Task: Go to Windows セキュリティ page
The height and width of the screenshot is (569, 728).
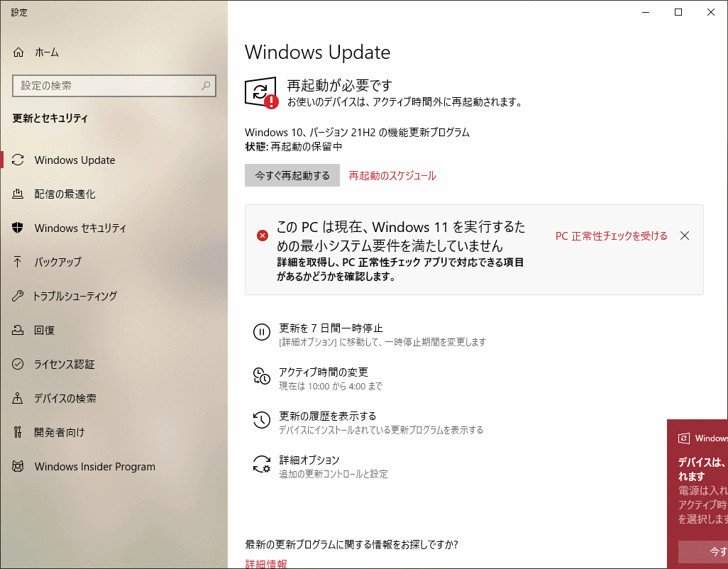Action: coord(114,228)
